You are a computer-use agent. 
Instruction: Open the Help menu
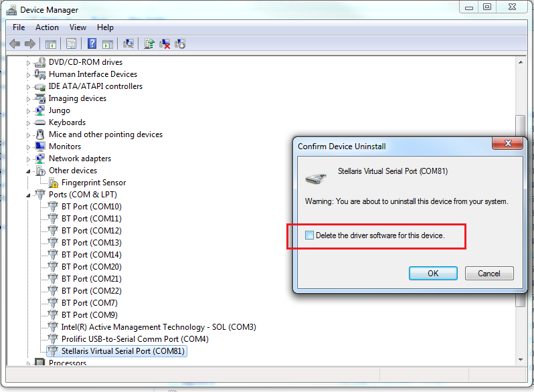105,27
